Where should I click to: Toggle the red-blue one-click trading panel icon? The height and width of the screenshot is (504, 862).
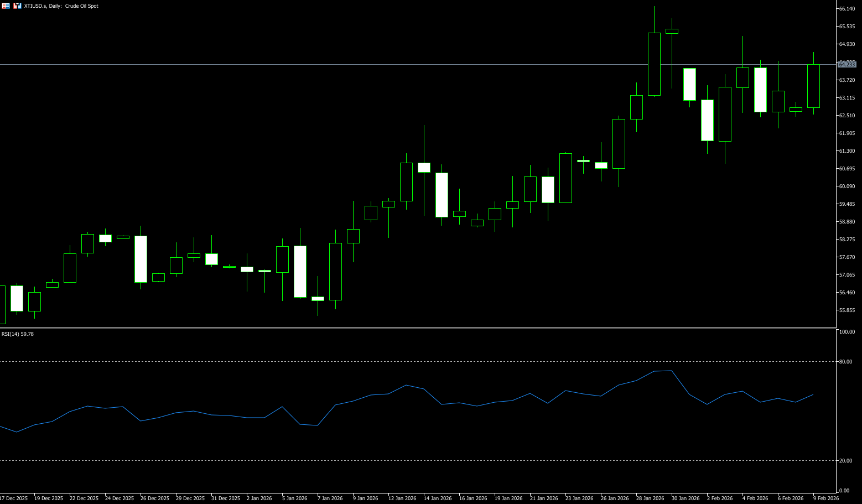pyautogui.click(x=18, y=6)
